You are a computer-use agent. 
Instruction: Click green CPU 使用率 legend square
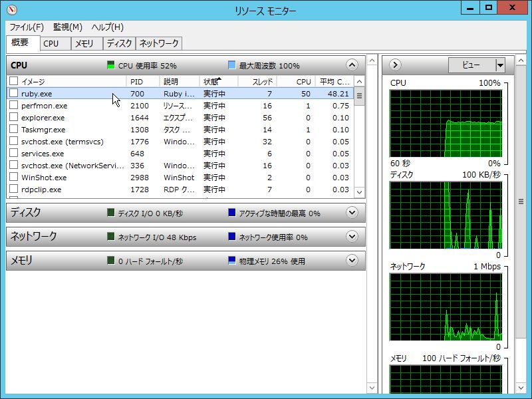pyautogui.click(x=110, y=65)
